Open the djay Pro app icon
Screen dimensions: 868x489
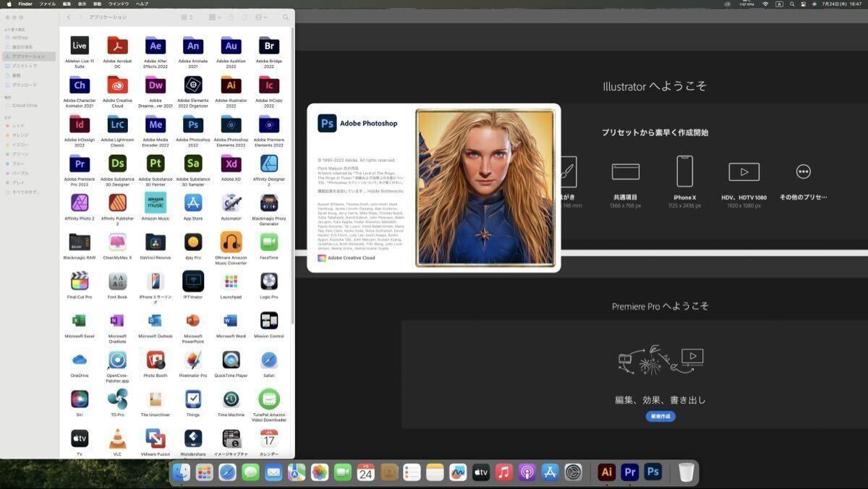tap(193, 242)
